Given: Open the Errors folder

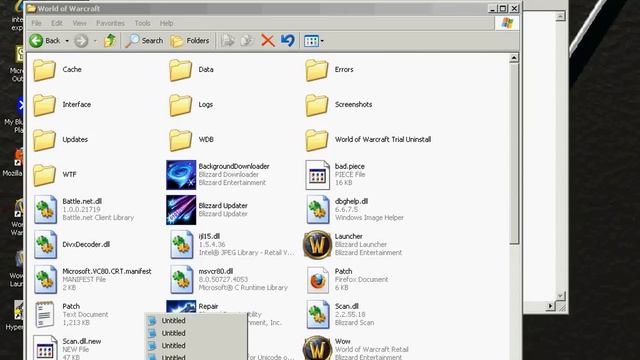Looking at the screenshot, I should tap(329, 70).
